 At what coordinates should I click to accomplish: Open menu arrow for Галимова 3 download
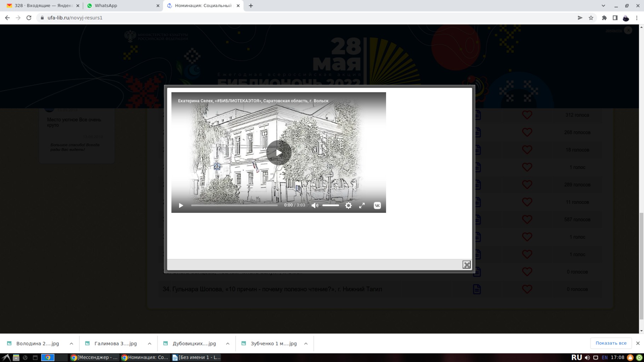pyautogui.click(x=150, y=344)
